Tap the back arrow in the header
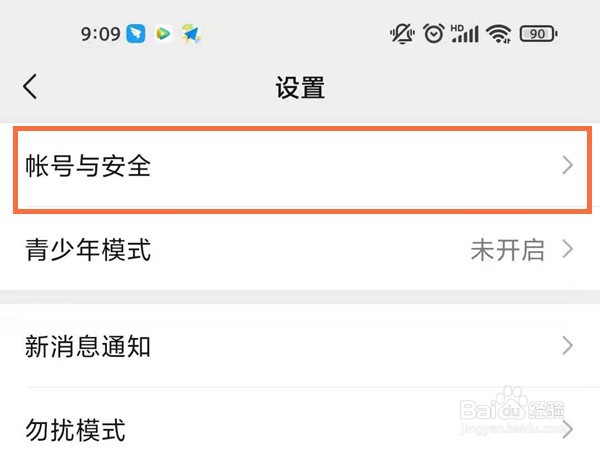 [x=31, y=87]
